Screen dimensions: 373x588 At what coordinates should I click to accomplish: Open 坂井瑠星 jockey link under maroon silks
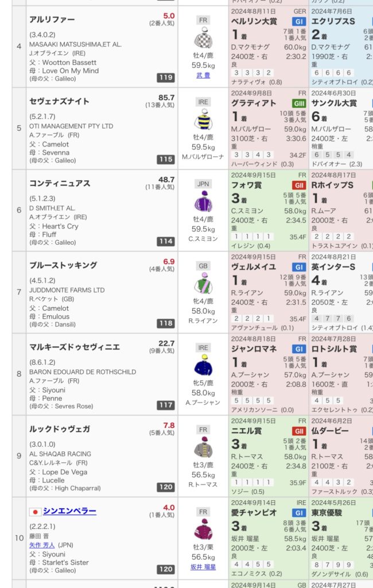(203, 567)
